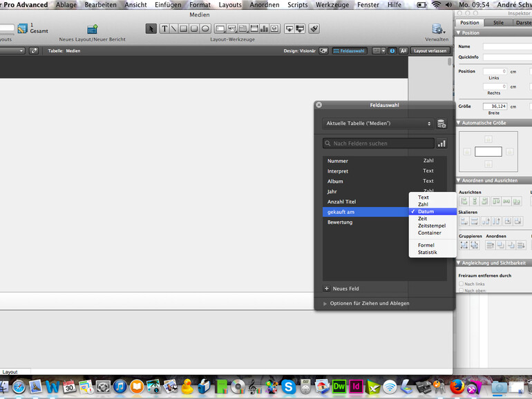
Task: Select the Field control tool
Action: (x=220, y=29)
